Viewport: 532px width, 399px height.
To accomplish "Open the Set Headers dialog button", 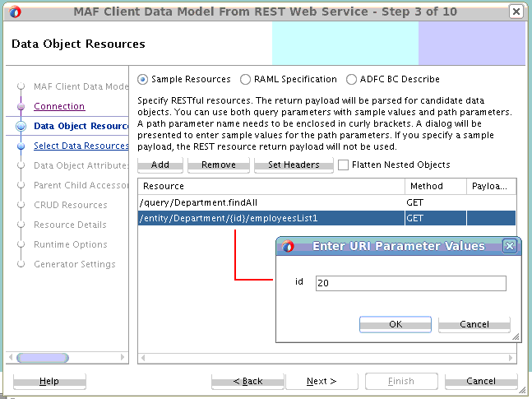I will click(x=294, y=165).
